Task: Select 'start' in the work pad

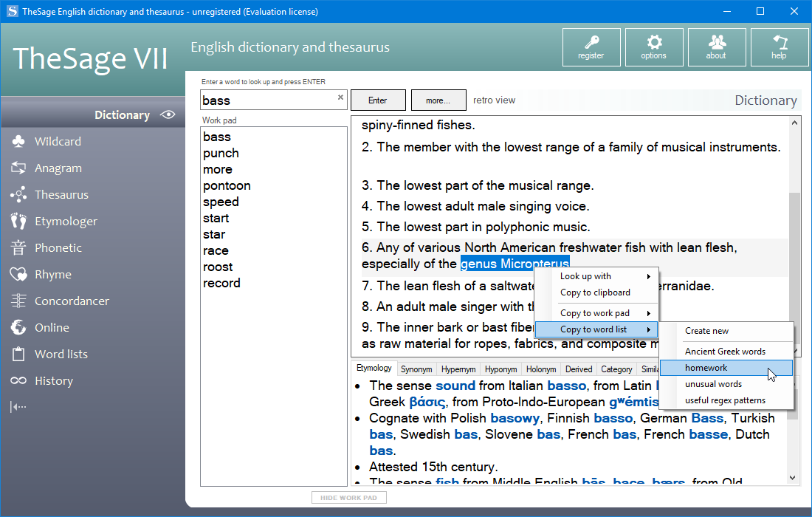Action: coord(216,219)
